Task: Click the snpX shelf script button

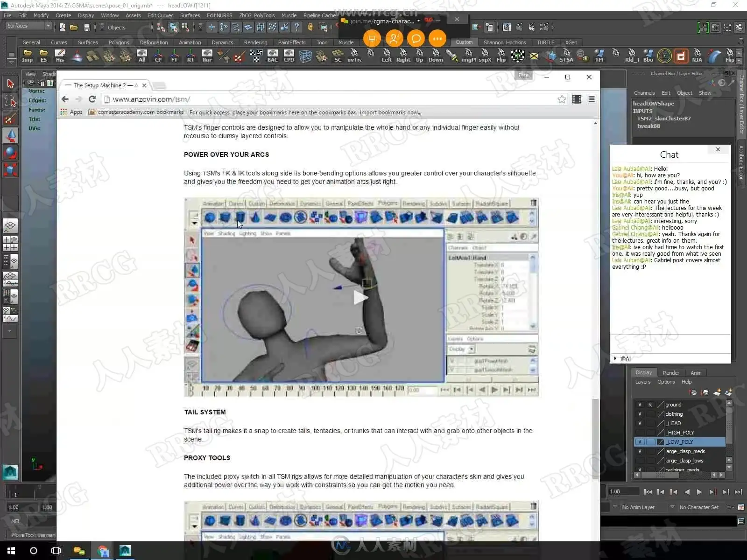Action: coord(485,56)
